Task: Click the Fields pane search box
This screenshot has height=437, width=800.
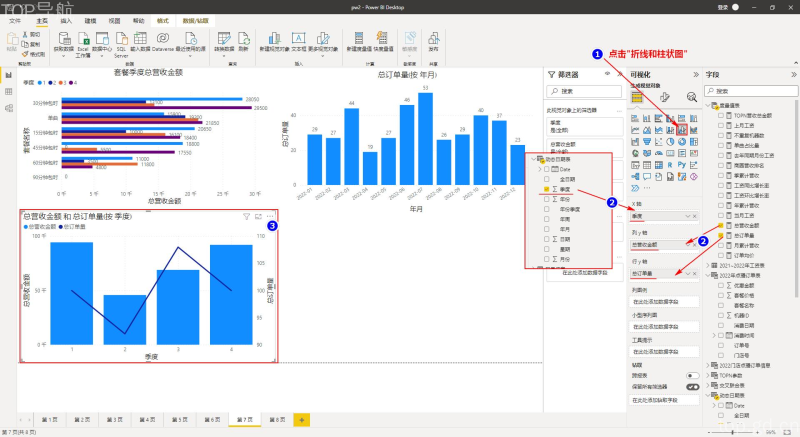Action: coord(751,91)
